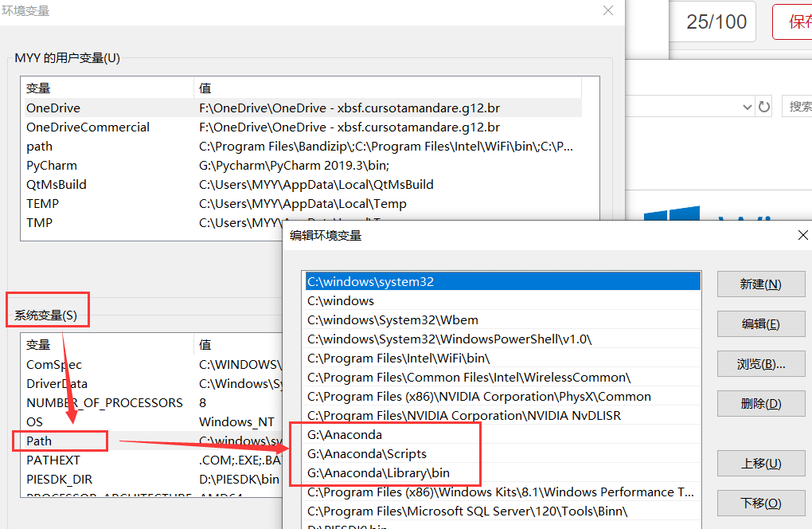The image size is (812, 529).
Task: Open the search box dropdown arrow
Action: (x=747, y=106)
